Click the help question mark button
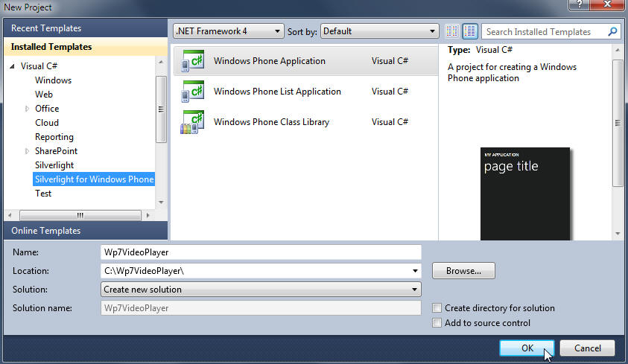628x364 pixels. click(x=579, y=4)
